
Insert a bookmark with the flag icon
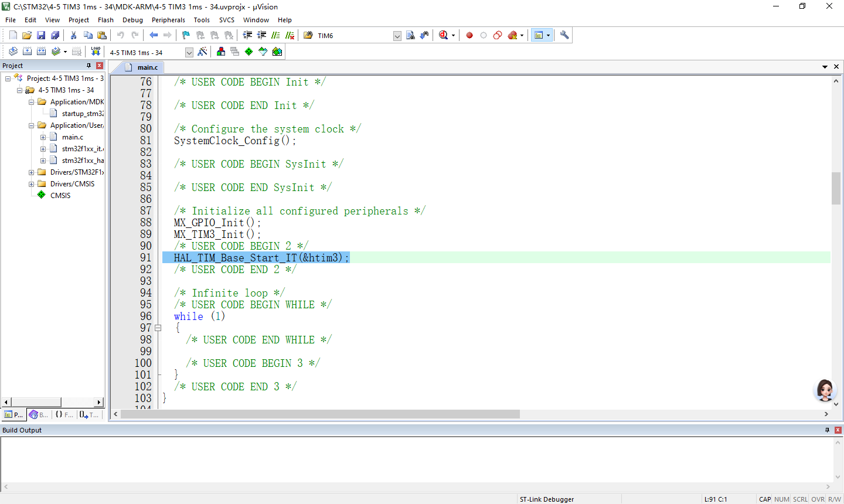[186, 35]
